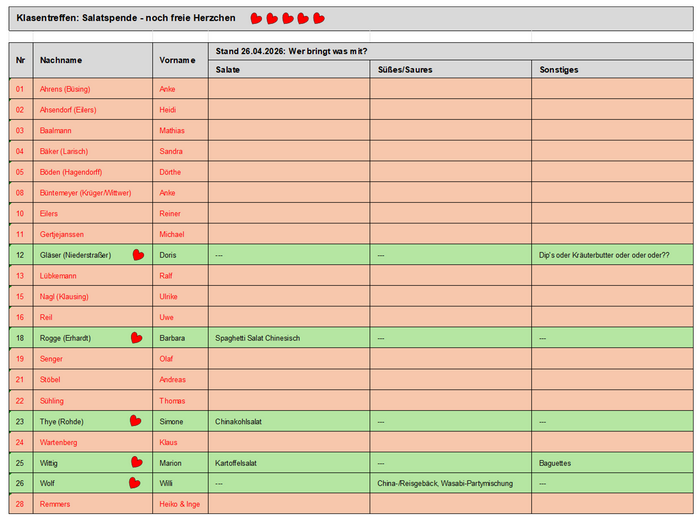This screenshot has width=700, height=522.
Task: Click the heart icon beside Gläser (Niederstraßer)
Action: 138,255
